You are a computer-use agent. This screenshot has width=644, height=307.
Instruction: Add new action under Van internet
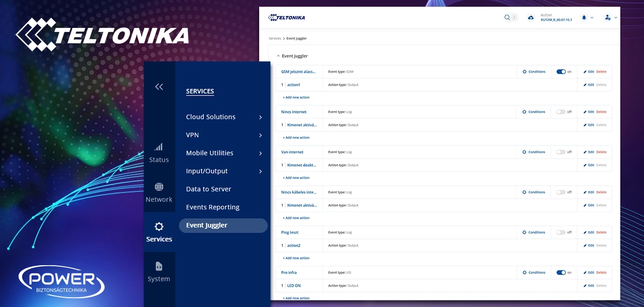(296, 177)
